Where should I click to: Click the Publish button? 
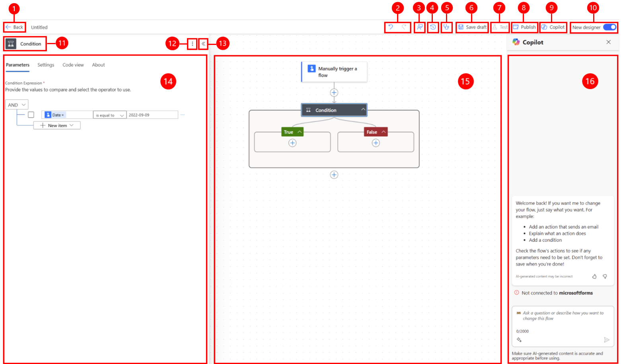524,27
